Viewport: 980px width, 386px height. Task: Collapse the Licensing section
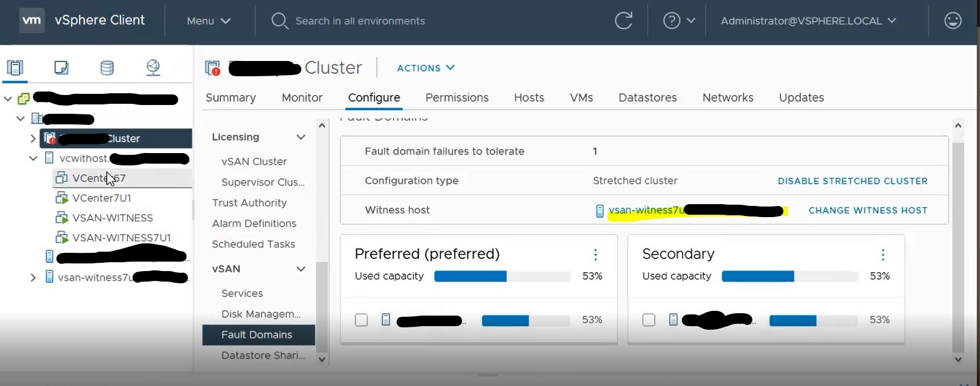(x=301, y=137)
